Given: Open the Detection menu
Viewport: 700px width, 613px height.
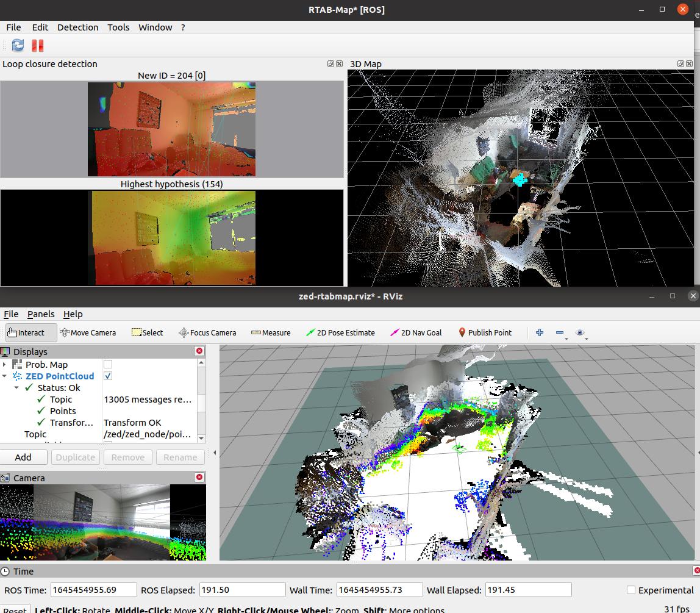Looking at the screenshot, I should click(77, 27).
